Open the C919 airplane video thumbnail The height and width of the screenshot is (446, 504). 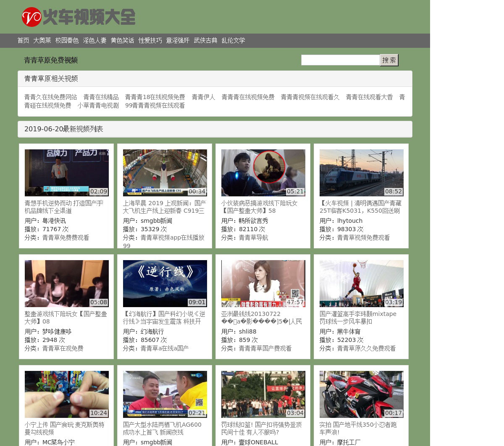(165, 172)
